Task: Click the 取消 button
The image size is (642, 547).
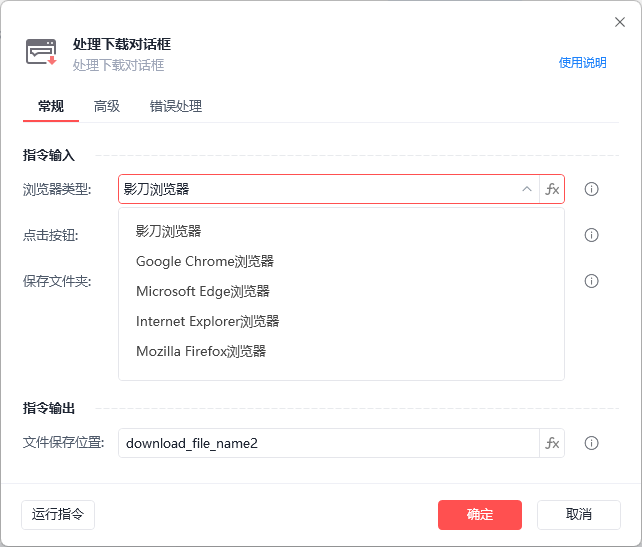Action: pos(578,514)
